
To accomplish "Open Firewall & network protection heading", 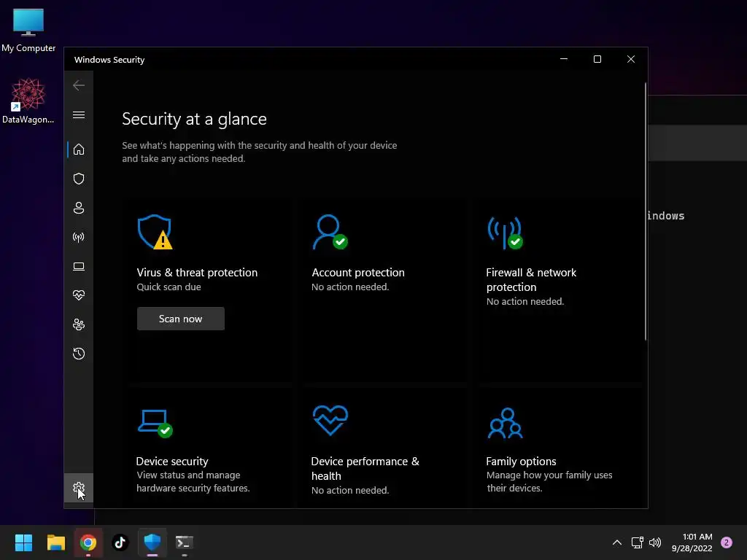I will click(531, 279).
